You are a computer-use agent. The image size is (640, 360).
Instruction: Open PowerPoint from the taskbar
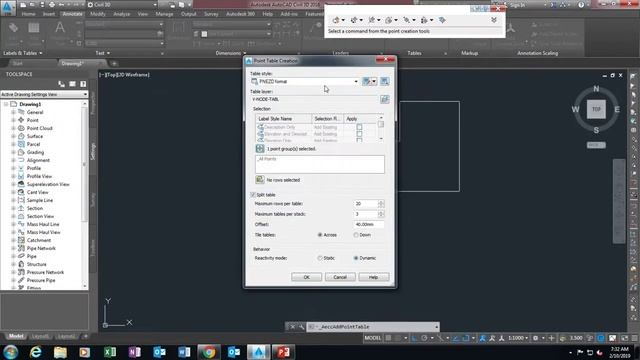(283, 352)
